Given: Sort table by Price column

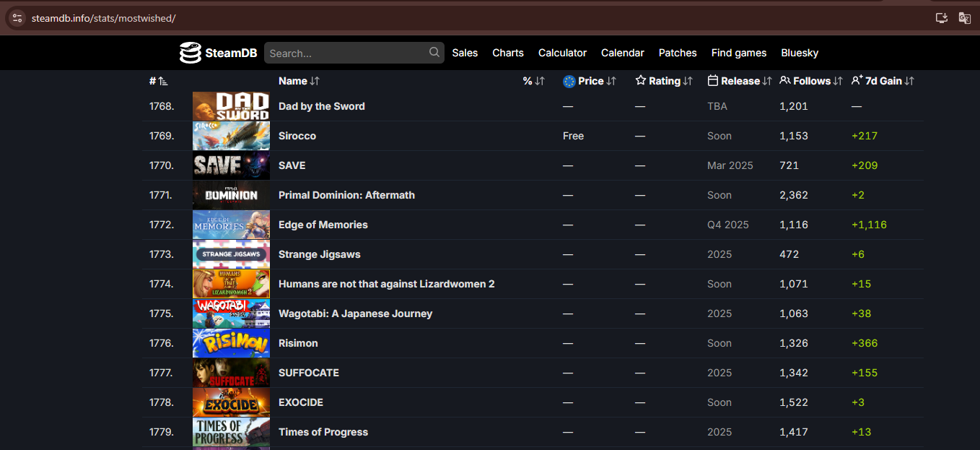Looking at the screenshot, I should coord(590,81).
